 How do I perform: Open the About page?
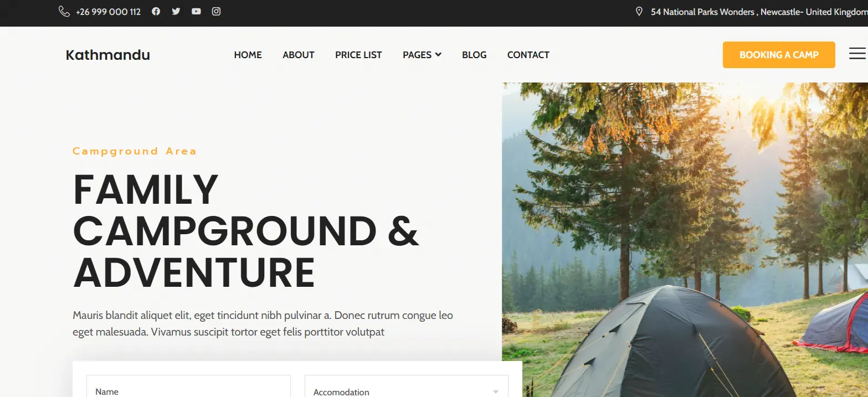tap(299, 55)
